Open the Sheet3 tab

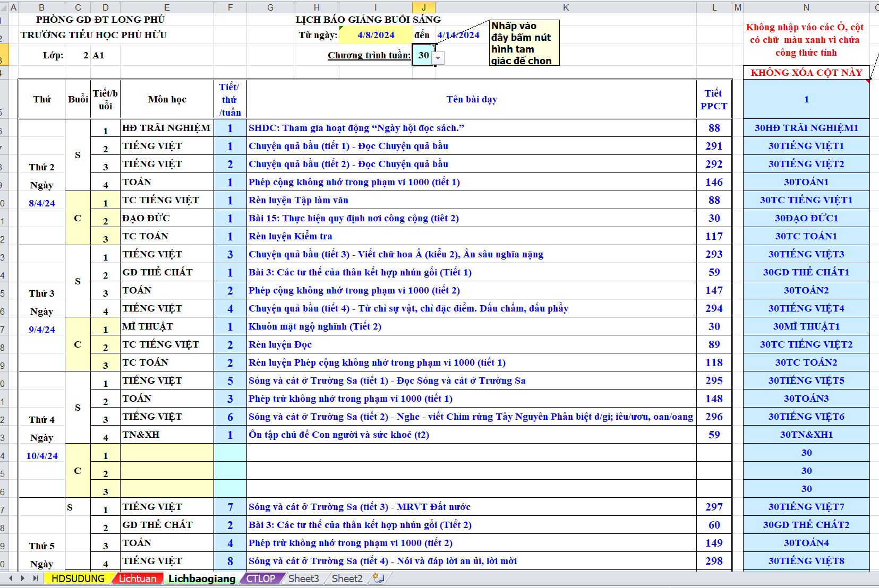(x=304, y=578)
